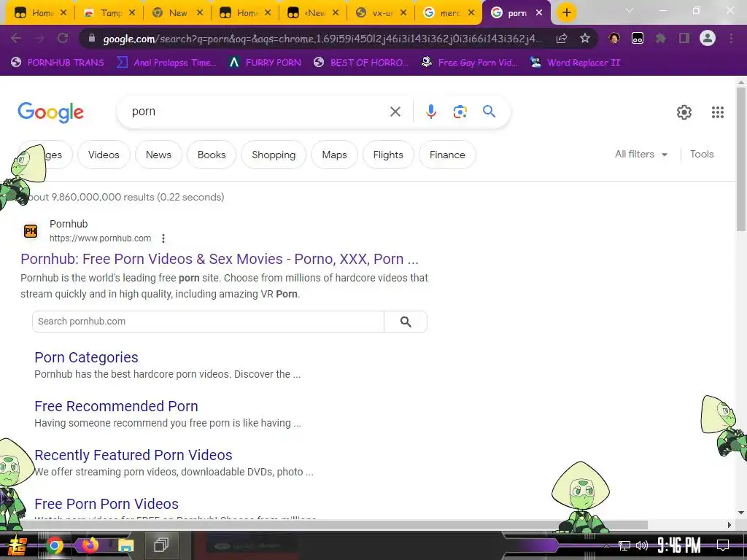
Task: Click the Search pornhub.com input box
Action: [208, 322]
